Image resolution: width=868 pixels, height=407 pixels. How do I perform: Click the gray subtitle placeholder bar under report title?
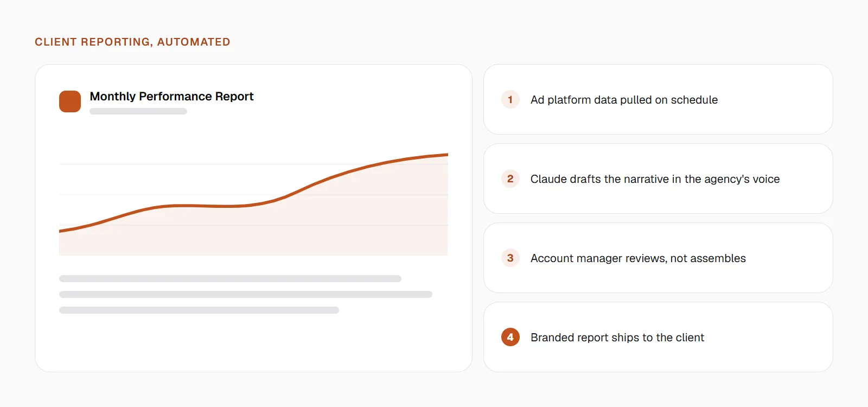point(138,111)
